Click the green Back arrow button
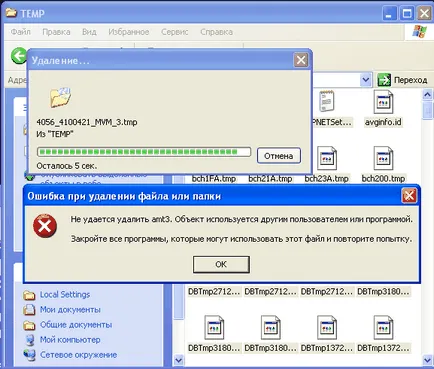Image resolution: width=434 pixels, height=369 pixels. click(19, 56)
